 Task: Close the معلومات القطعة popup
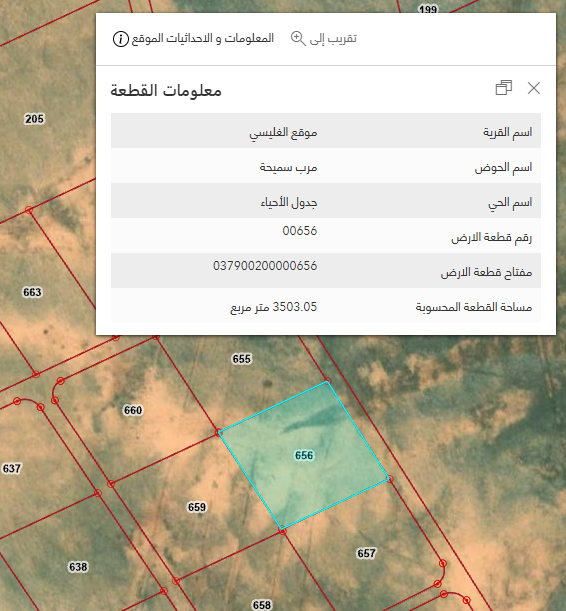point(534,88)
